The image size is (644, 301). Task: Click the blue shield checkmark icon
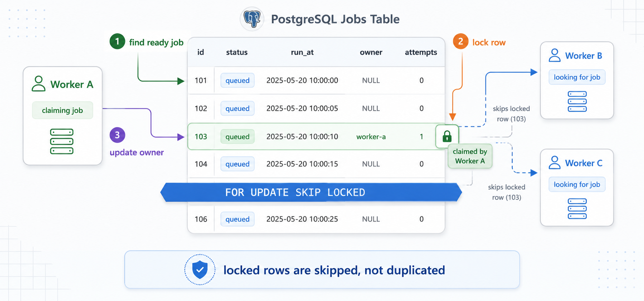pos(200,270)
